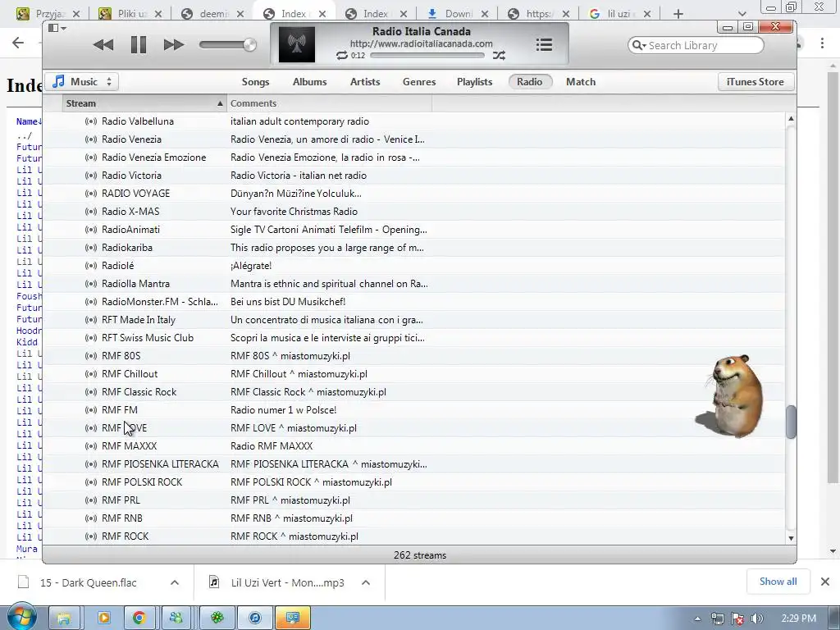Switch to the Genres tab

point(419,82)
